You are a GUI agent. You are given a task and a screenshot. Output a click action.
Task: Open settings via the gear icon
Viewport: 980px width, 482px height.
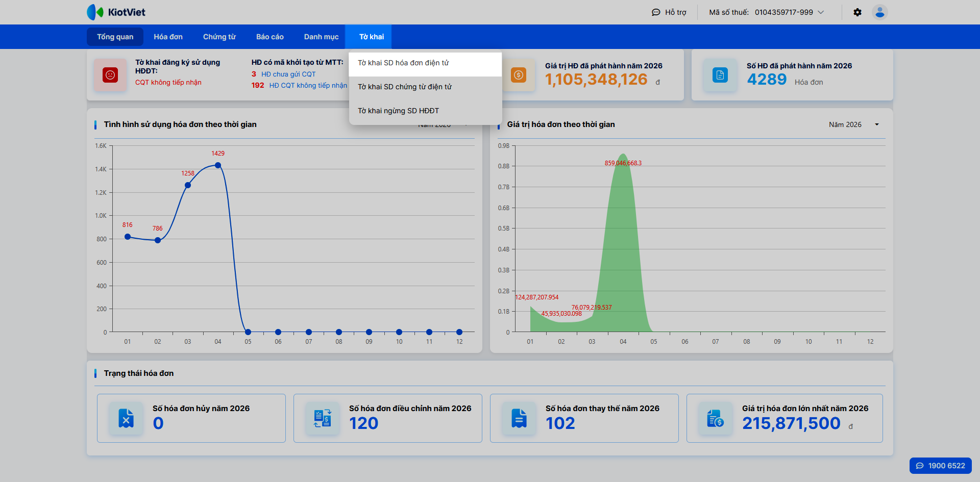pos(857,12)
